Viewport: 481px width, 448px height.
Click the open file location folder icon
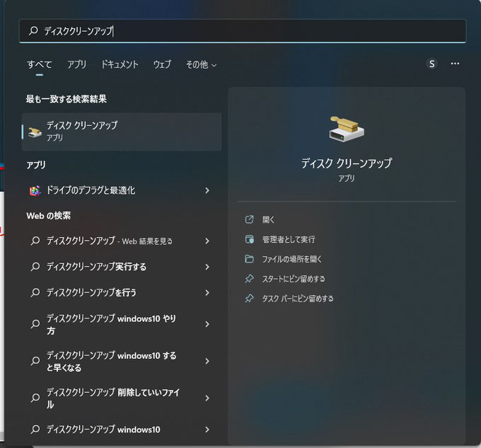pos(250,259)
